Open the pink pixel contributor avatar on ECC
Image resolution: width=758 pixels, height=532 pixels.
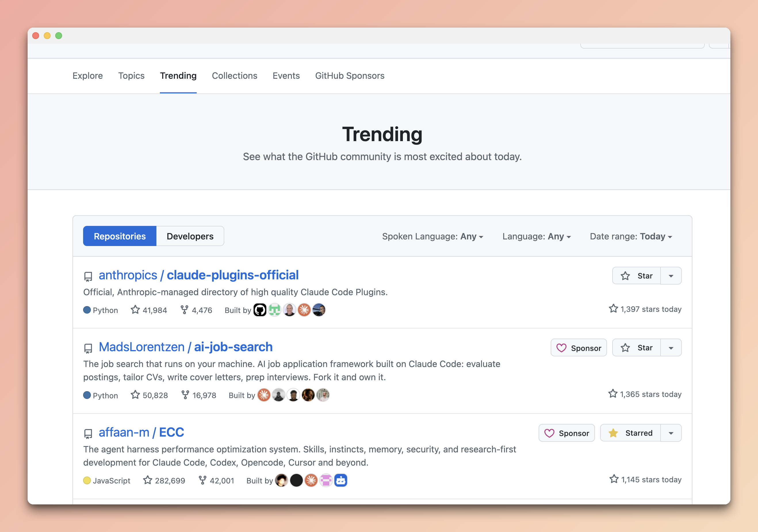(x=326, y=480)
